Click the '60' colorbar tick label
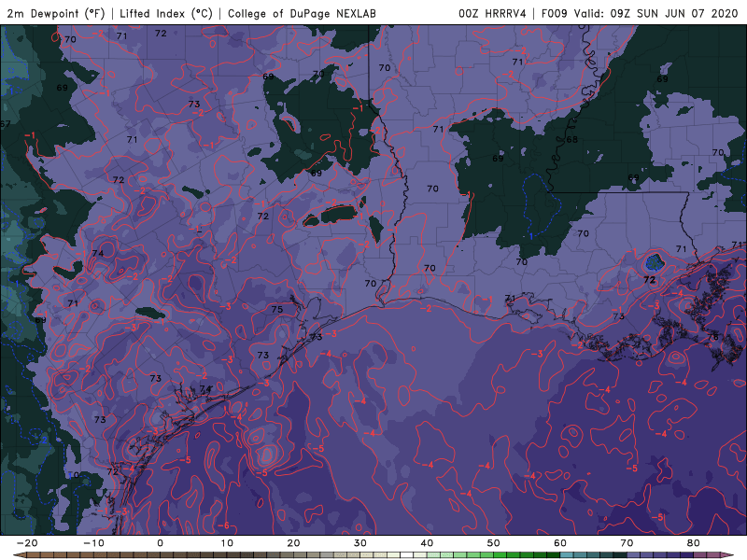 560,543
